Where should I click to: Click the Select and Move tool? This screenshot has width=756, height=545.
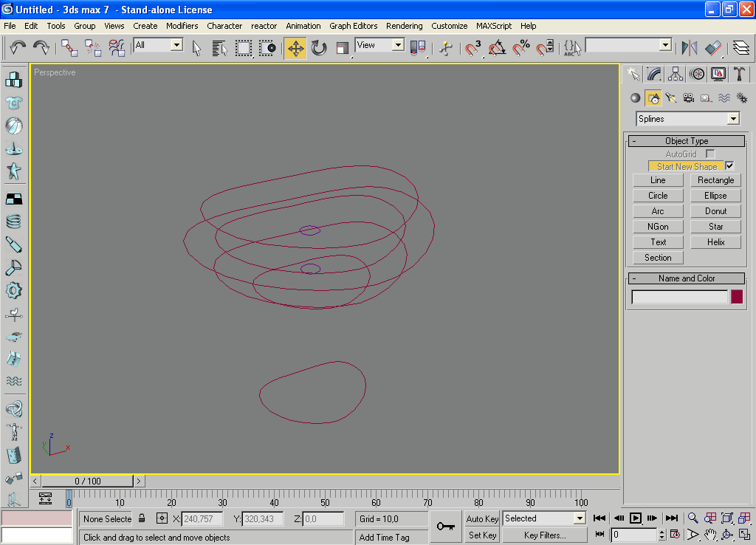coord(295,48)
